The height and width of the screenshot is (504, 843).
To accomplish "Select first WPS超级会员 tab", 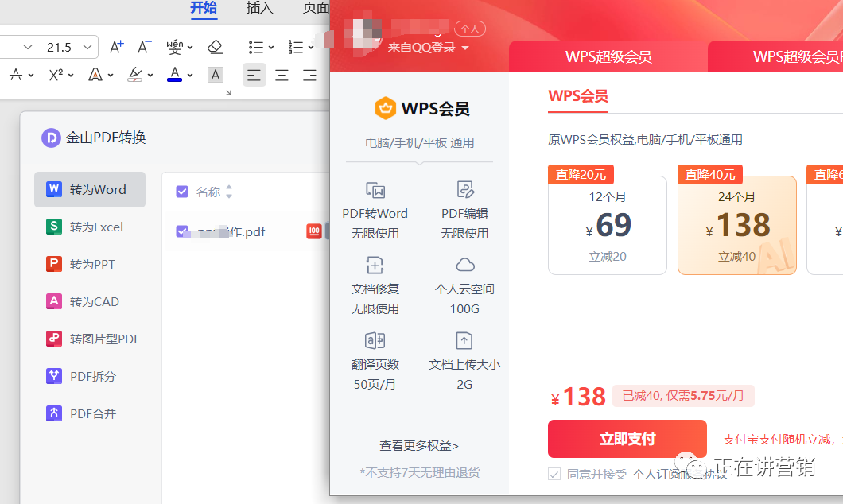I will 608,56.
